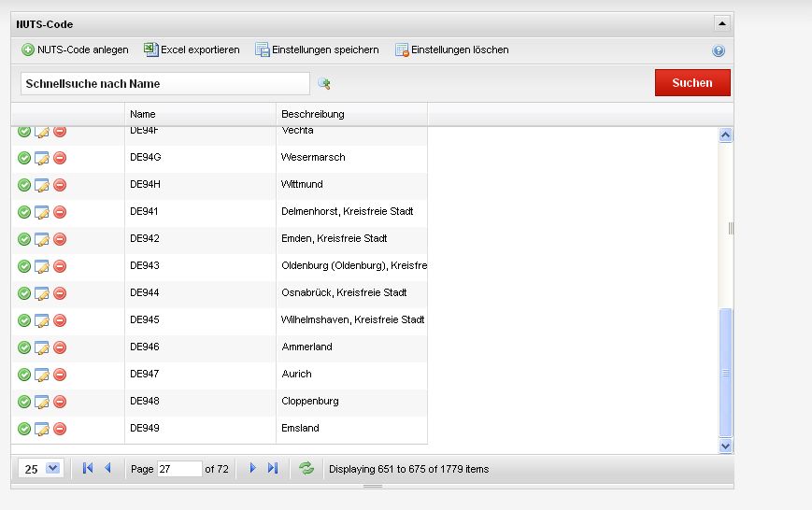Click the edit icon for DE941 row
Viewport: 812px width, 510px height.
42,212
